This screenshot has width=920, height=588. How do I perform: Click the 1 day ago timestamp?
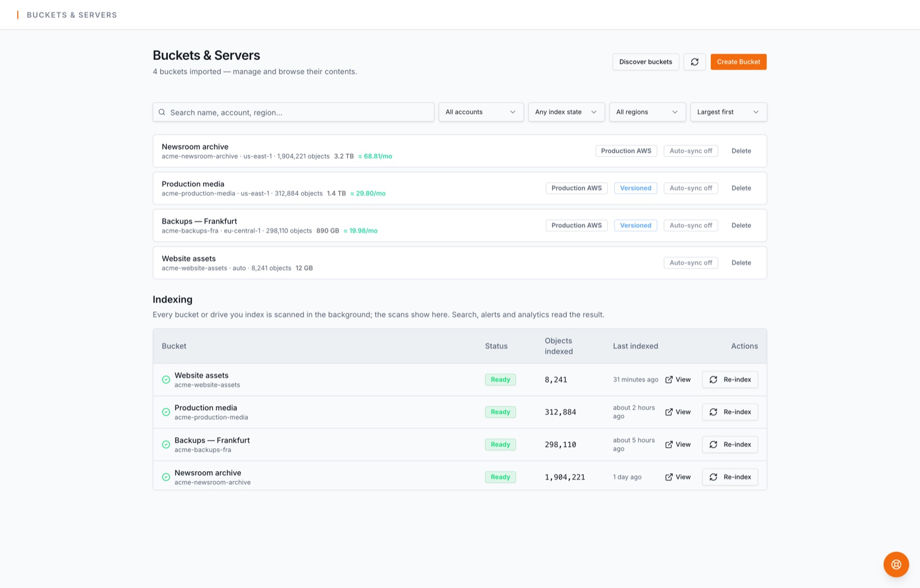tap(627, 477)
